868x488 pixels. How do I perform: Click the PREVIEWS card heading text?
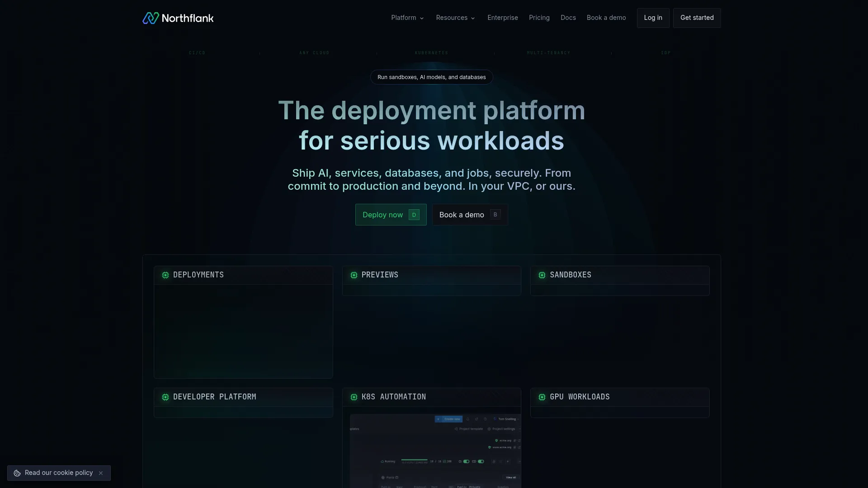tap(380, 275)
